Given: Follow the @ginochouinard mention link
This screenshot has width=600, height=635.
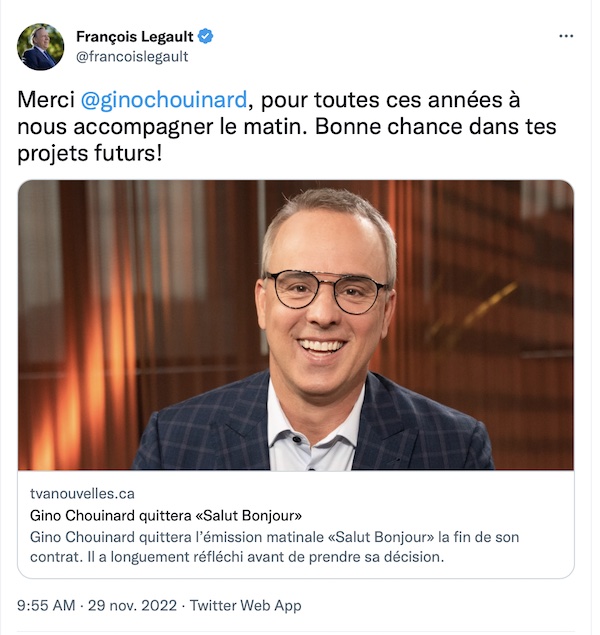Looking at the screenshot, I should pos(164,100).
